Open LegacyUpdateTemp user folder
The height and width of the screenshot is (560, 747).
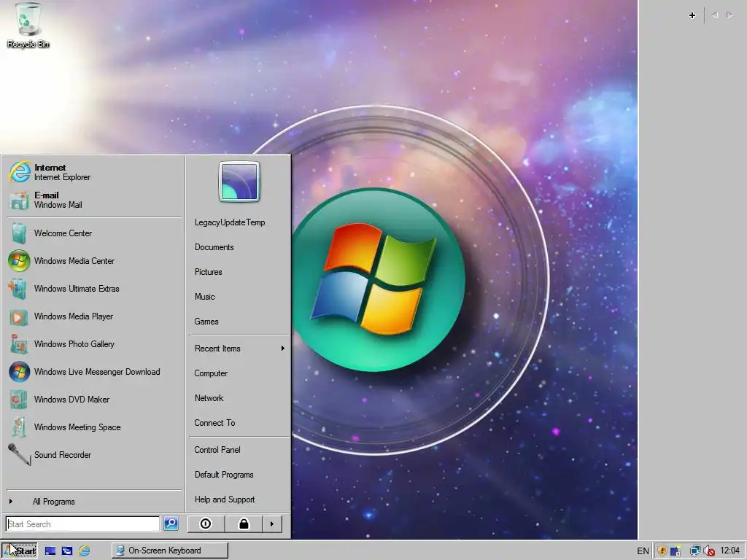click(x=239, y=222)
